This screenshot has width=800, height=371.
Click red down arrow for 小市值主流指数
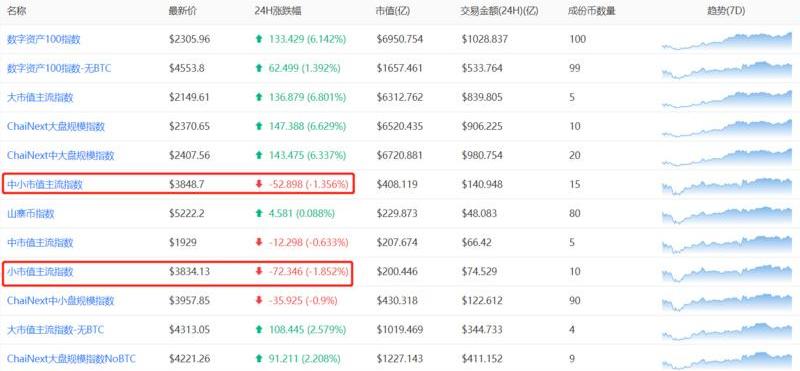click(259, 272)
